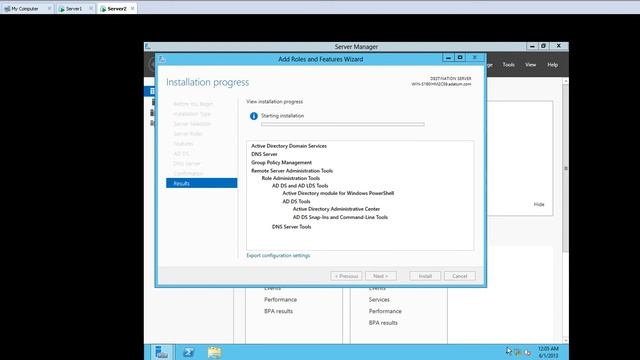Click Server Manager window title icon
The image size is (640, 360).
click(148, 47)
